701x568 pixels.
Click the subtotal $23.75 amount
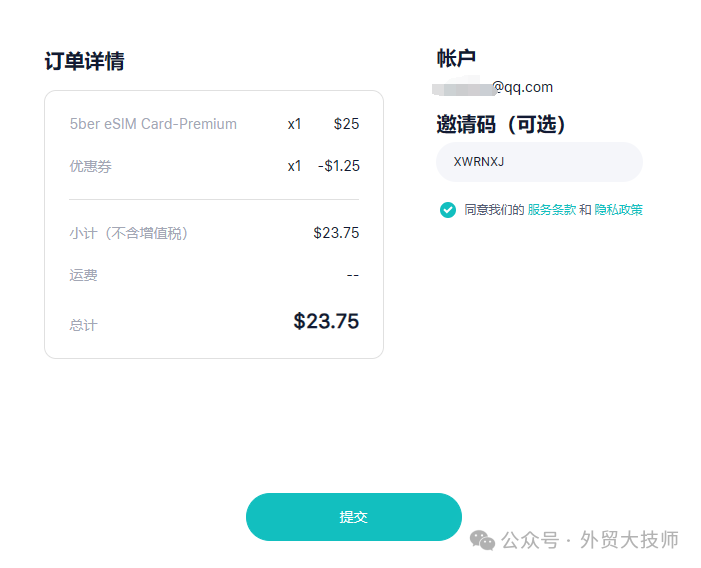pyautogui.click(x=335, y=233)
